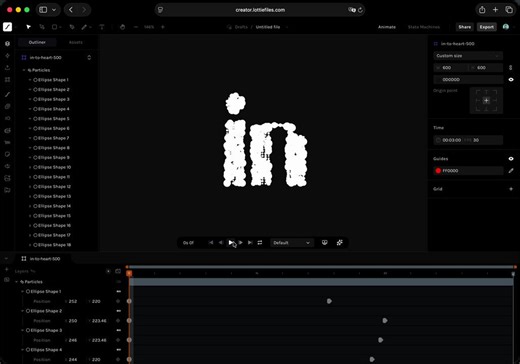Toggle Ellipse Shape 2 position keyframe diamond
This screenshot has width=520, height=364.
pos(118,321)
